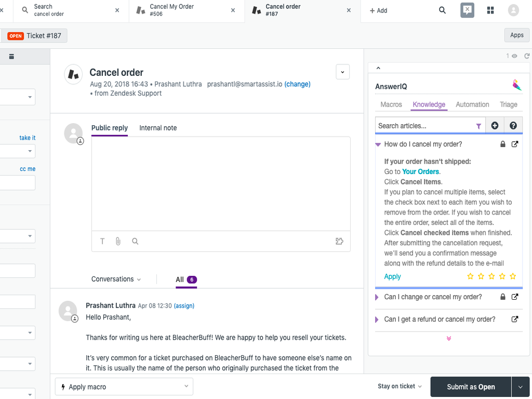Click the attachment paperclip icon in reply
Screen dimensions: 532x399
(x=118, y=241)
